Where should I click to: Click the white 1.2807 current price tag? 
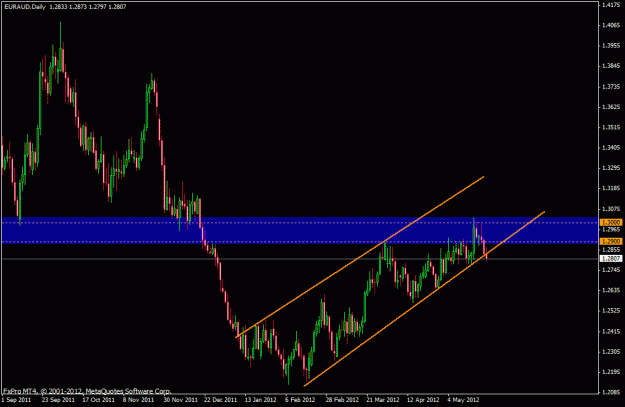[611, 258]
